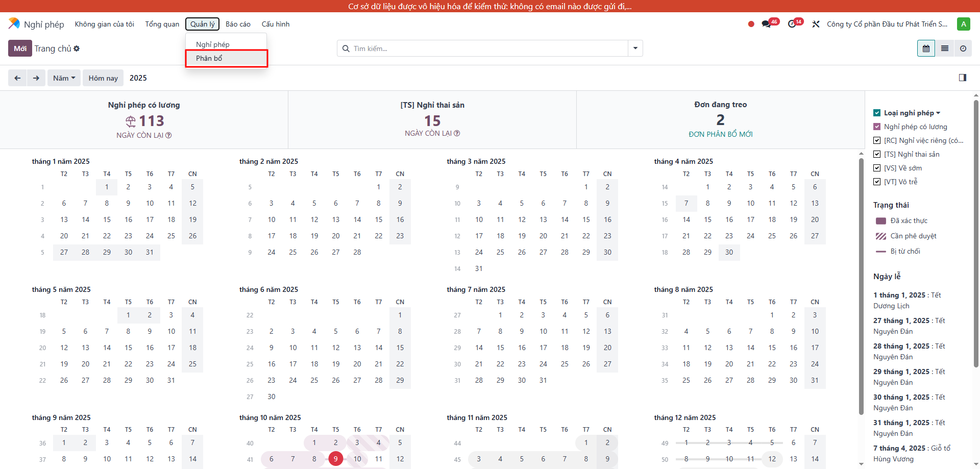Image resolution: width=980 pixels, height=469 pixels.
Task: Toggle the Loại nghỉ phép master checkbox
Action: [x=877, y=113]
